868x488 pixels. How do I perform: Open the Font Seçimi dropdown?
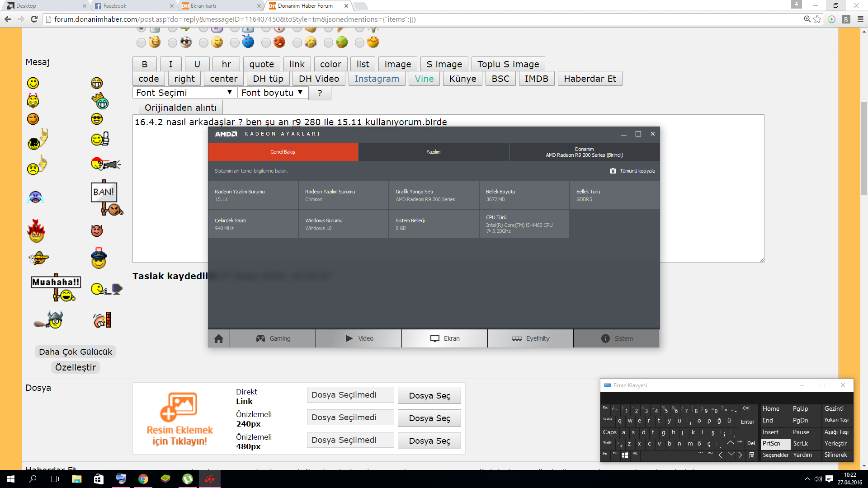[184, 93]
